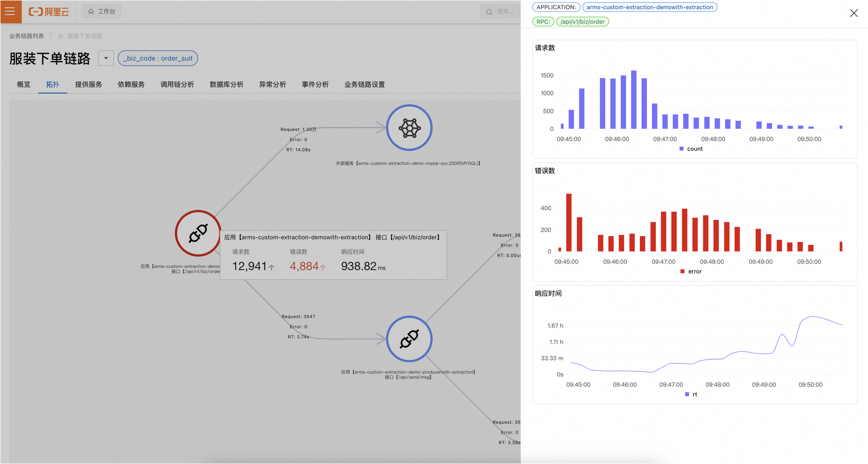The image size is (868, 464).
Task: Click the _biz_code : order_suit tag
Action: point(158,58)
